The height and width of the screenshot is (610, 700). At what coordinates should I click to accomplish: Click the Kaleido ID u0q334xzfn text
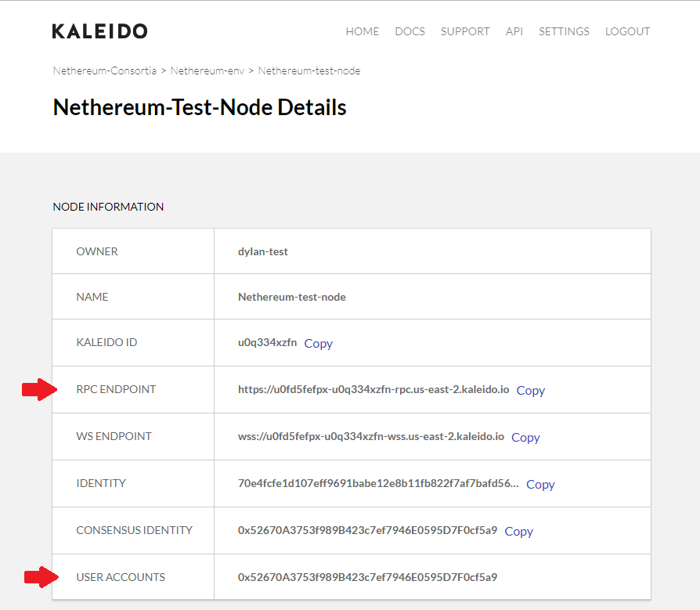pos(268,342)
